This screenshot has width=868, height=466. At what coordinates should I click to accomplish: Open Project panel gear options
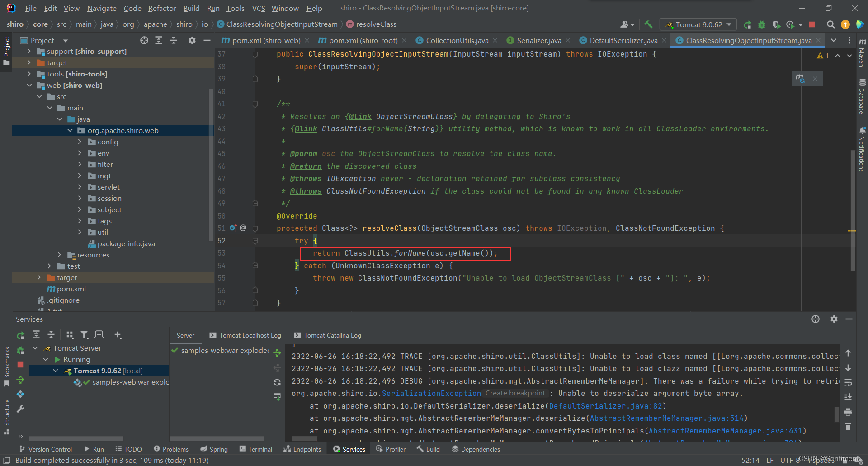(x=192, y=40)
